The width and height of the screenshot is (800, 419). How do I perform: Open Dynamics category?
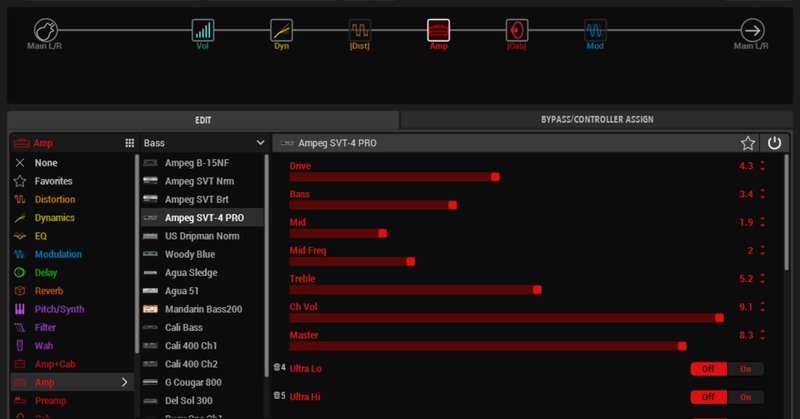coord(71,218)
